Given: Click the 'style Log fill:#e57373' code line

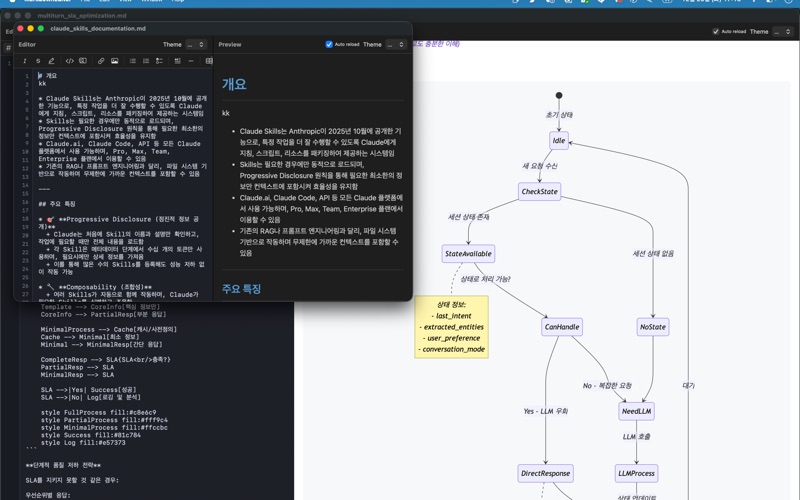Looking at the screenshot, I should [83, 443].
